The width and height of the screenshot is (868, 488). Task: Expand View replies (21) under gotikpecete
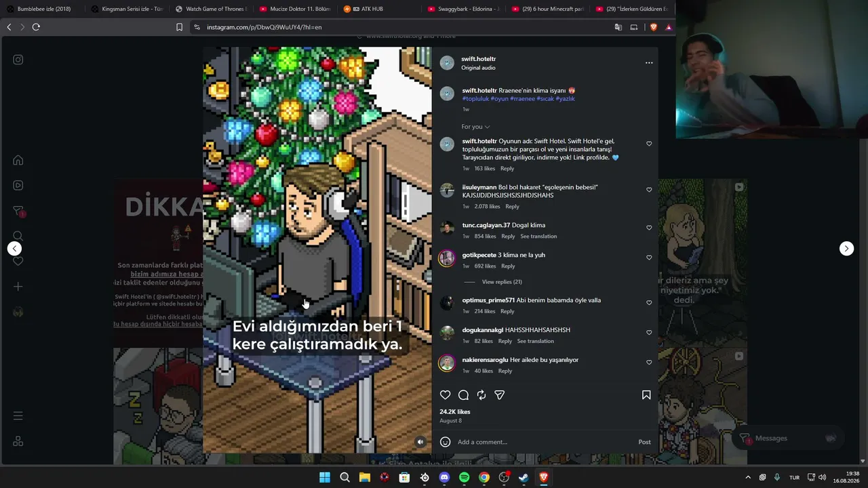click(x=502, y=282)
